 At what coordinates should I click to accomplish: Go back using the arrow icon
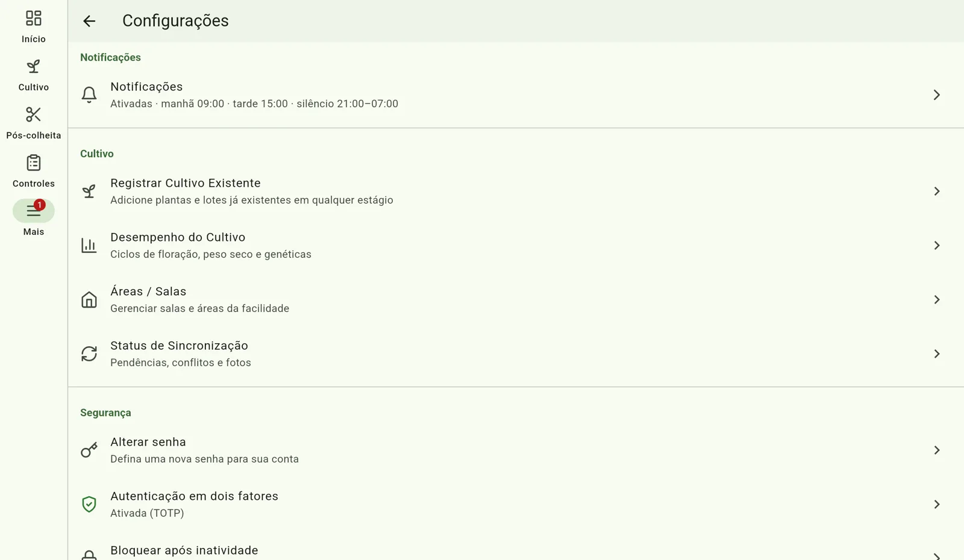(x=89, y=21)
